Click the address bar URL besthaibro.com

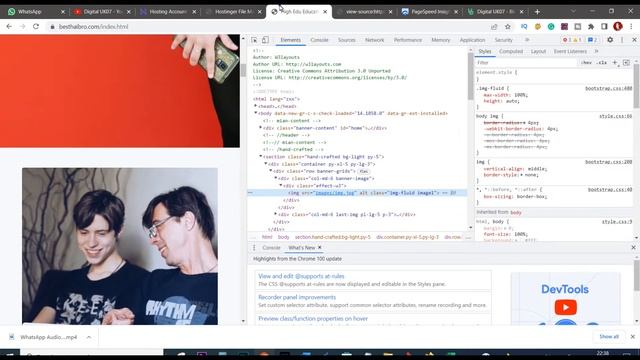pos(93,27)
